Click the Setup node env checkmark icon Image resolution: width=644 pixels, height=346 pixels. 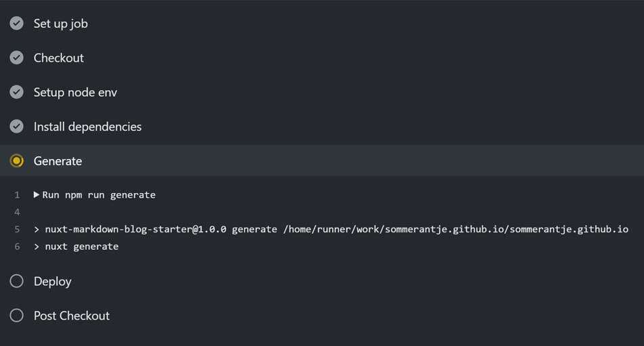17,92
